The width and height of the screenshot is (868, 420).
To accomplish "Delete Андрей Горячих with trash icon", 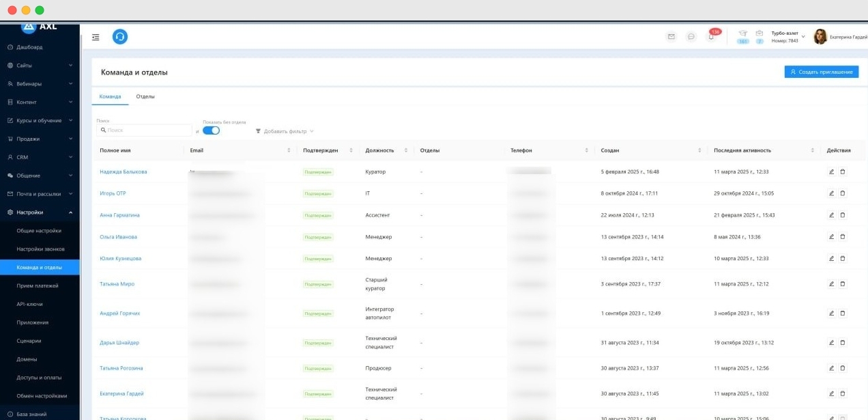I will coord(842,313).
